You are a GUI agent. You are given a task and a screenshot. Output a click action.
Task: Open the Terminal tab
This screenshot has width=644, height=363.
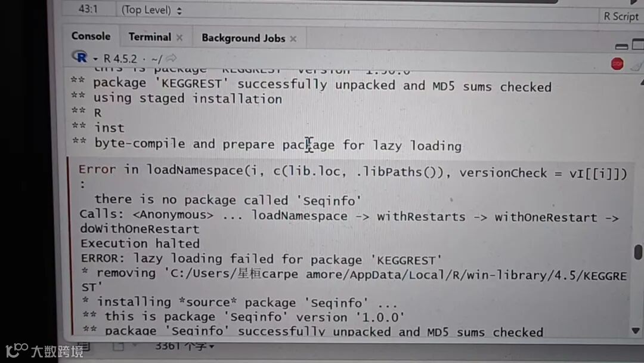(x=150, y=37)
